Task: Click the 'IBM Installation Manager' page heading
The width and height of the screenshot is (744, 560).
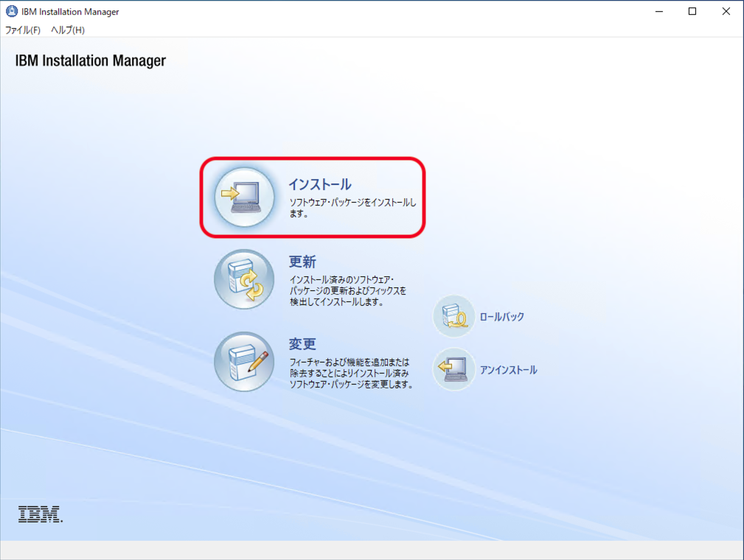Action: point(91,60)
